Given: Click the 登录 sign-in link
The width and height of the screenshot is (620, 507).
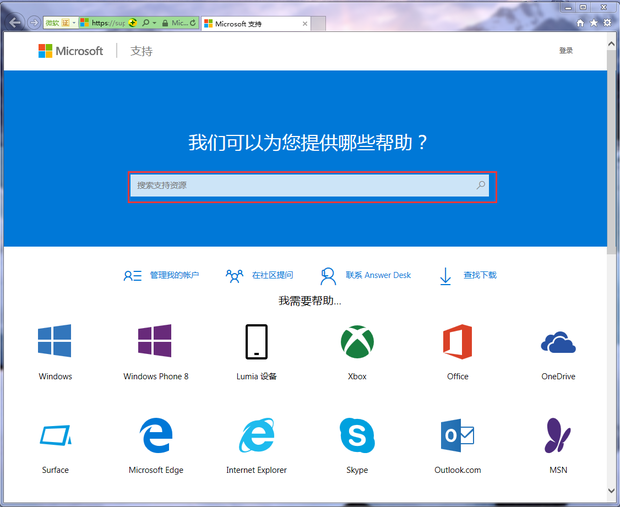Looking at the screenshot, I should click(566, 50).
